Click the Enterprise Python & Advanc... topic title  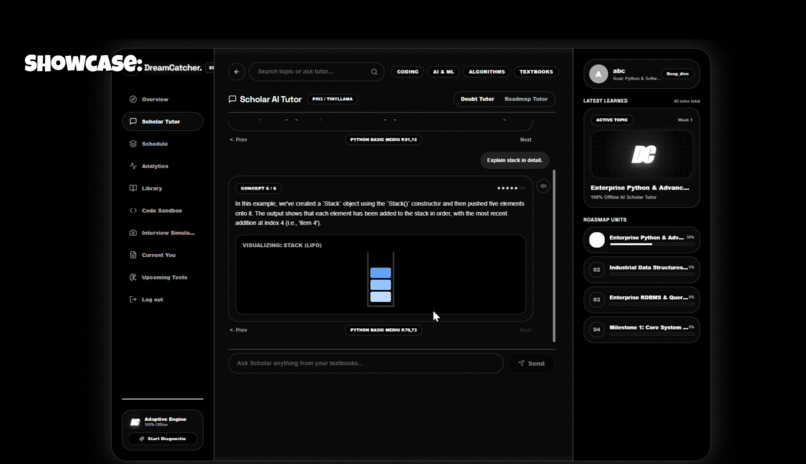(x=640, y=188)
